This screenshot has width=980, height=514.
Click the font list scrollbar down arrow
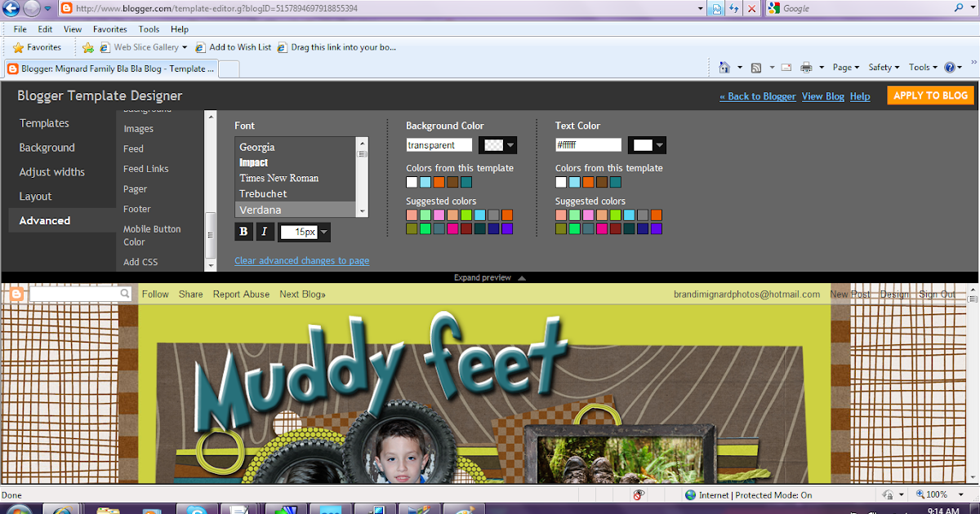tap(363, 210)
